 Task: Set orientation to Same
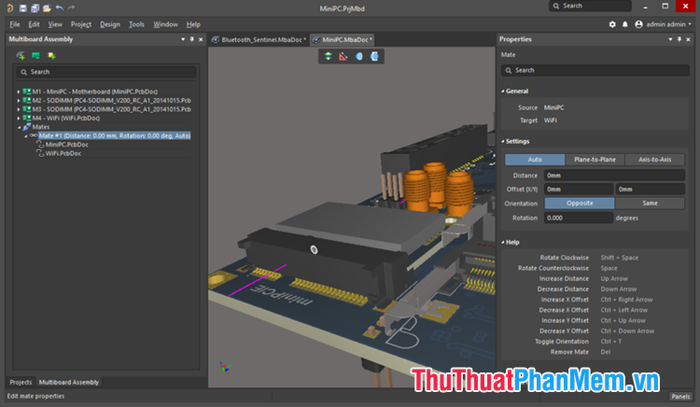[x=650, y=203]
